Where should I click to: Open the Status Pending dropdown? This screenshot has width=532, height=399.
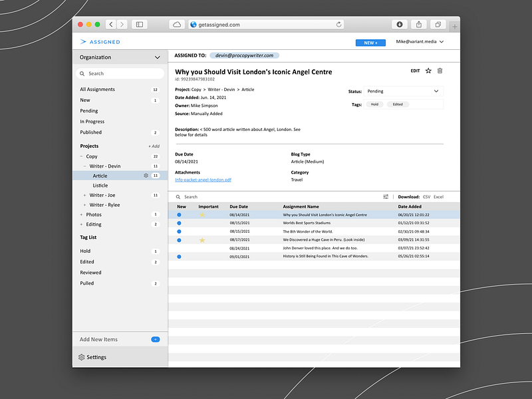click(403, 91)
